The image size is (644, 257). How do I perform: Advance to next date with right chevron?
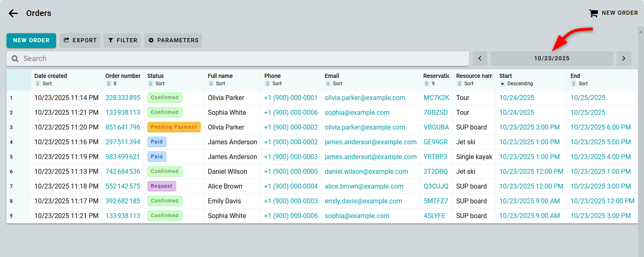point(624,59)
